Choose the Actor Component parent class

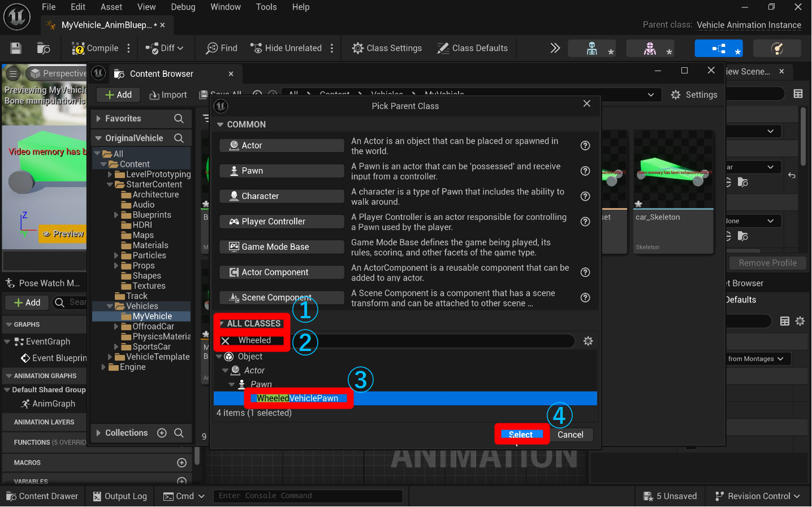[x=282, y=272]
